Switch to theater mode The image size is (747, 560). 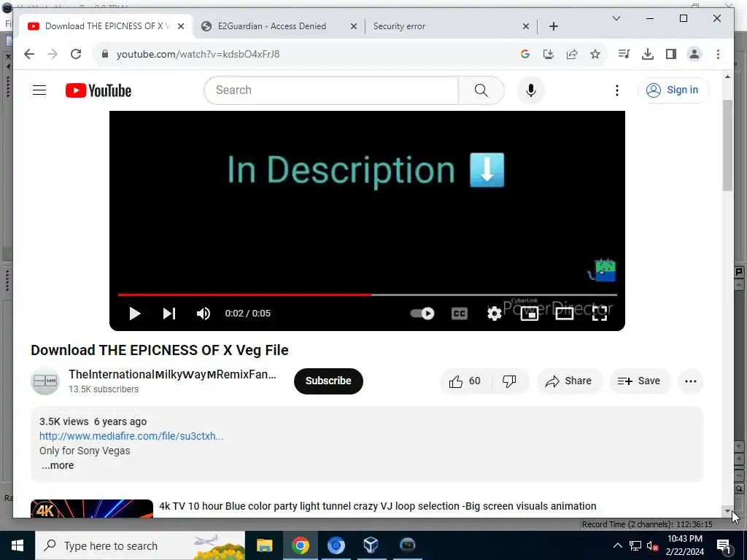[565, 314]
